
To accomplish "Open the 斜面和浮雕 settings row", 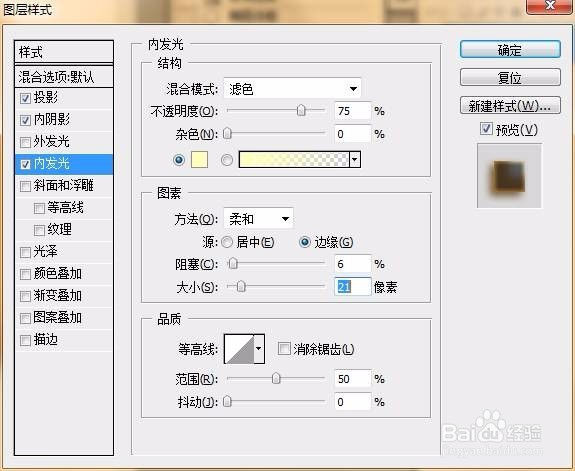I will pos(64,186).
